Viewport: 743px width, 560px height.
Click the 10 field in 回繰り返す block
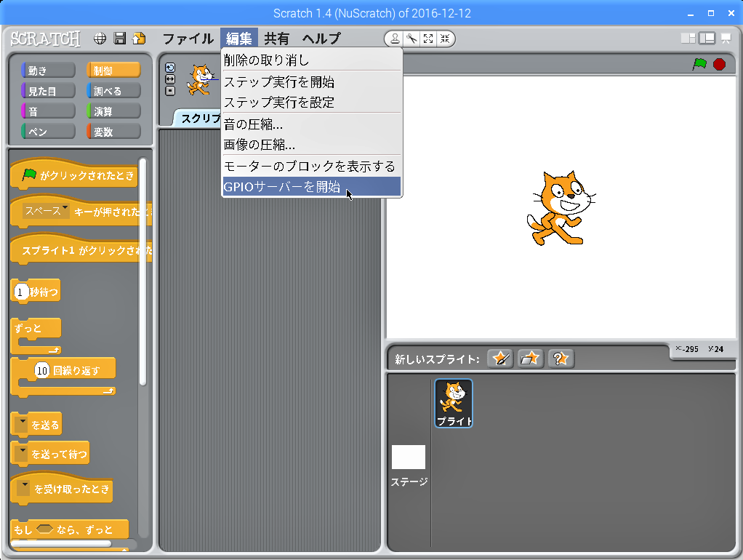42,370
